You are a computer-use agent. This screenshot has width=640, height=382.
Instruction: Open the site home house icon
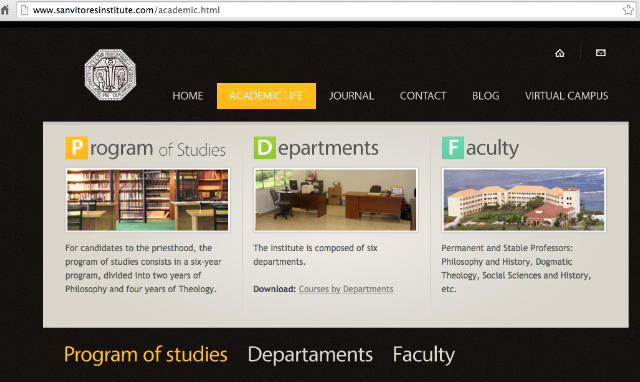point(560,53)
